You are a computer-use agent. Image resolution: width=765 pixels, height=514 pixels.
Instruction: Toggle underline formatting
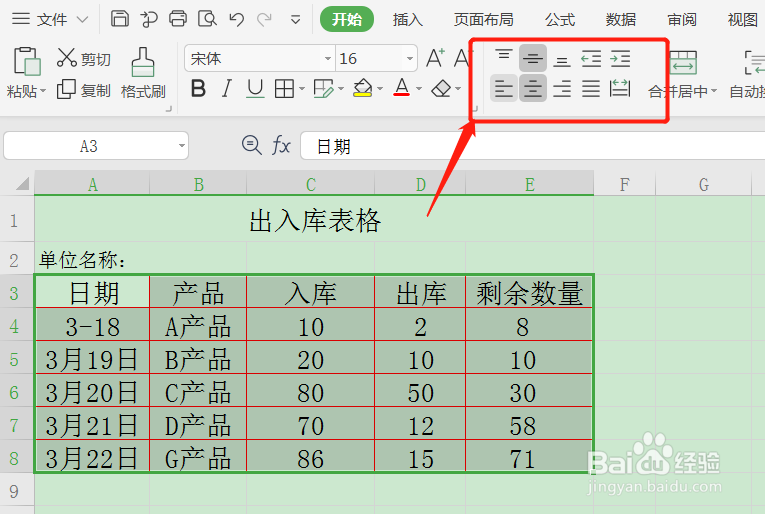coord(255,89)
